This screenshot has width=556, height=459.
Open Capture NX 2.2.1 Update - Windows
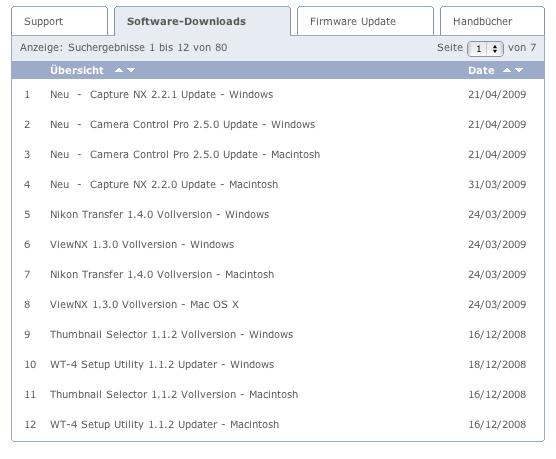point(182,94)
